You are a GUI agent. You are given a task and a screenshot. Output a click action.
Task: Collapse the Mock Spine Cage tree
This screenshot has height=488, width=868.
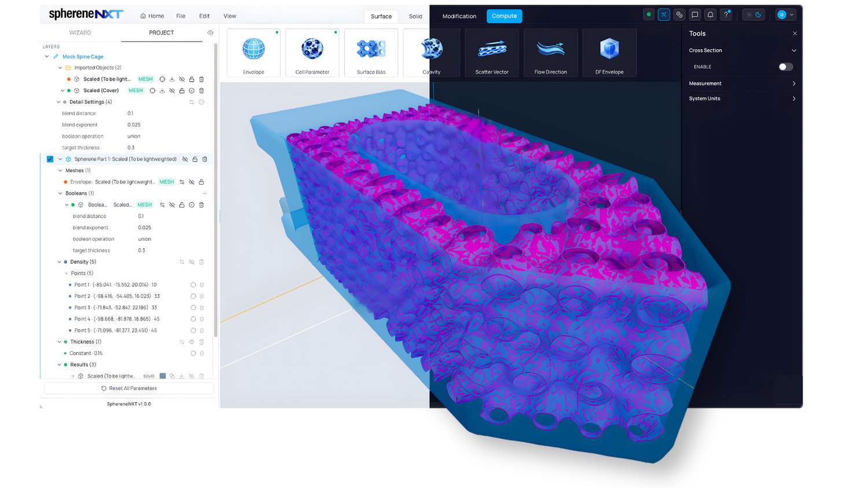[47, 57]
